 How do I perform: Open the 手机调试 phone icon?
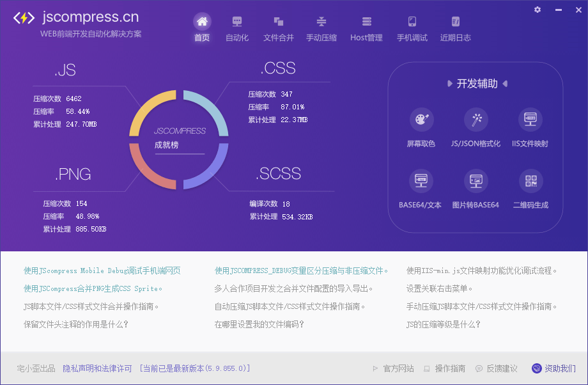tap(412, 21)
